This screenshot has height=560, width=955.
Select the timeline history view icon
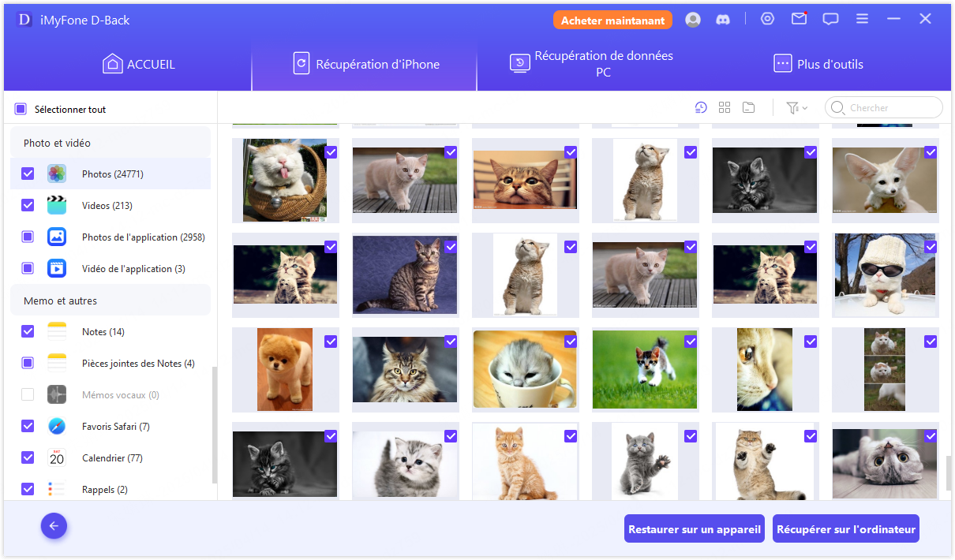click(701, 108)
